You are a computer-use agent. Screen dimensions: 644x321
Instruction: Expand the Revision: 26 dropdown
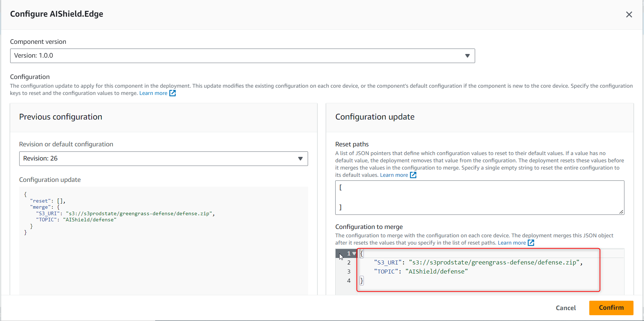(x=163, y=159)
